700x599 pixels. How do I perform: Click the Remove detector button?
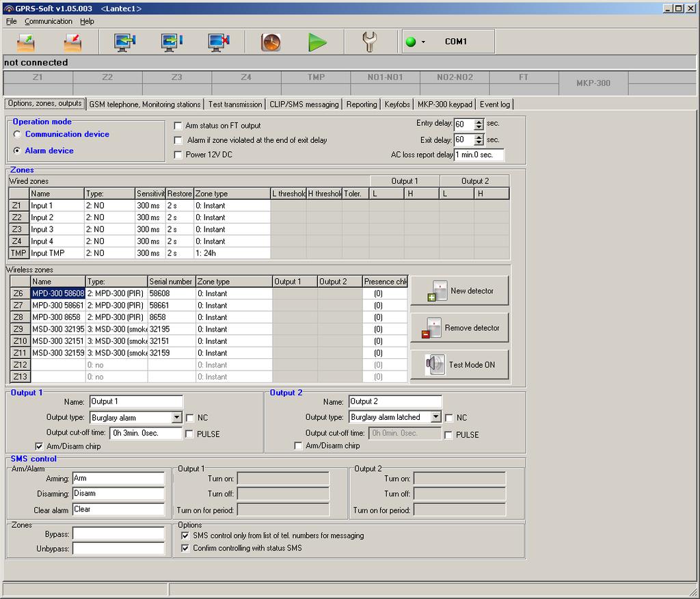click(x=459, y=328)
